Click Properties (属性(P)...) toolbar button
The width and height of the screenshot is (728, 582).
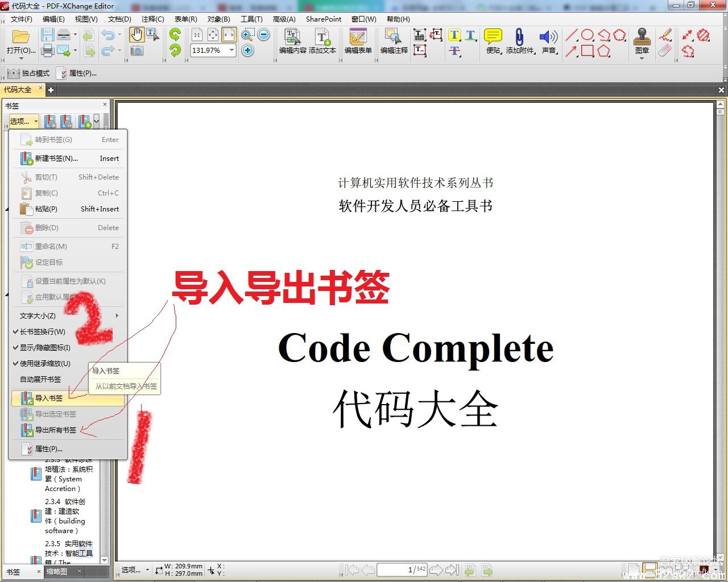pyautogui.click(x=77, y=73)
